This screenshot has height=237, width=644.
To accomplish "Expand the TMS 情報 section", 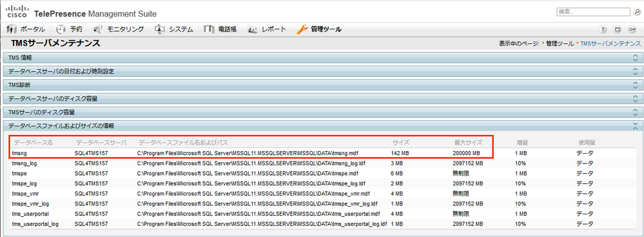I will coord(322,58).
